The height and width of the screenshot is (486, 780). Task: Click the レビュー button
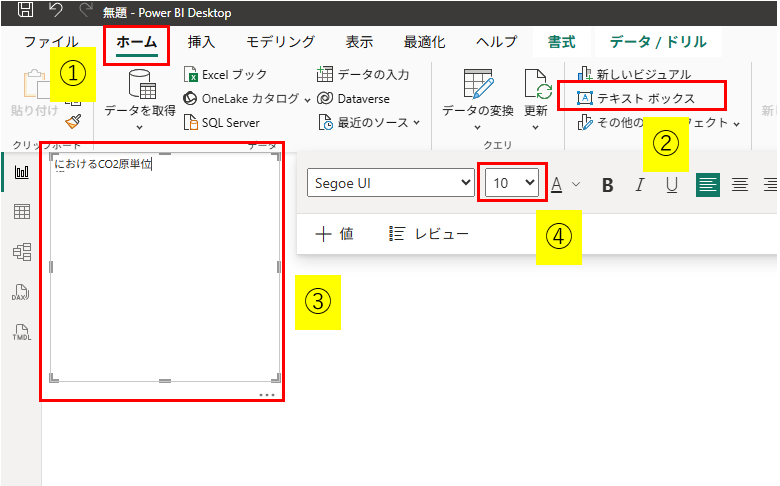click(x=429, y=234)
